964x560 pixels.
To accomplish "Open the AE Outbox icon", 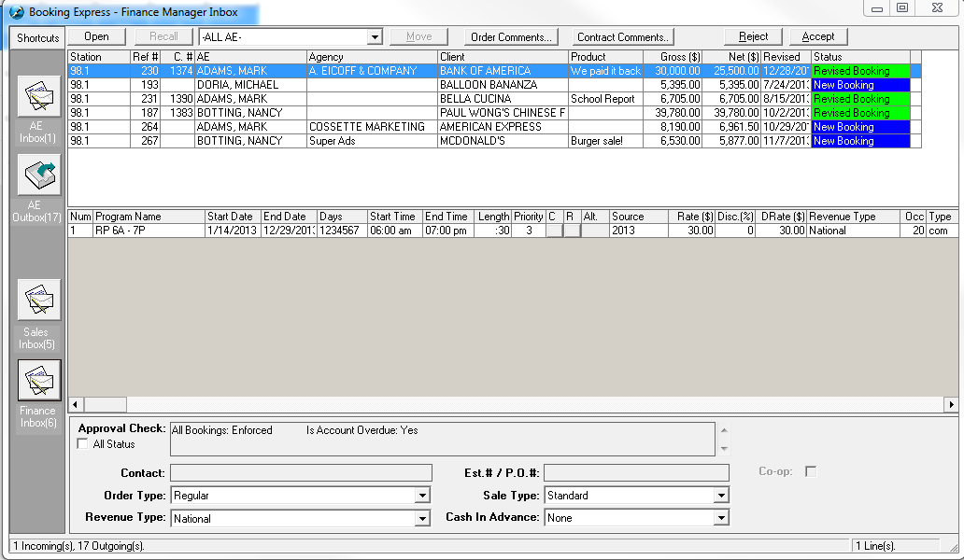I will [x=38, y=175].
